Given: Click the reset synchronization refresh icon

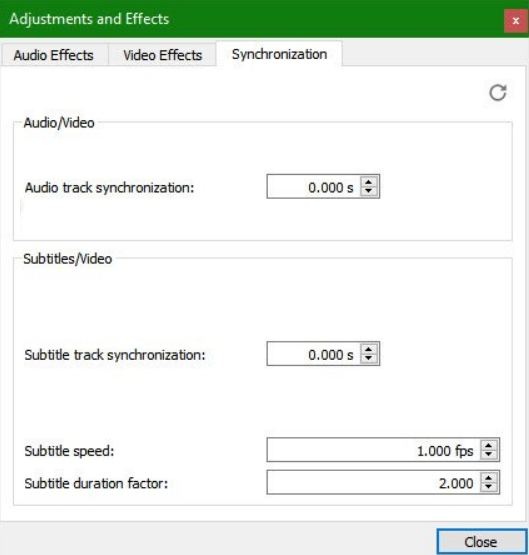Looking at the screenshot, I should pyautogui.click(x=498, y=93).
